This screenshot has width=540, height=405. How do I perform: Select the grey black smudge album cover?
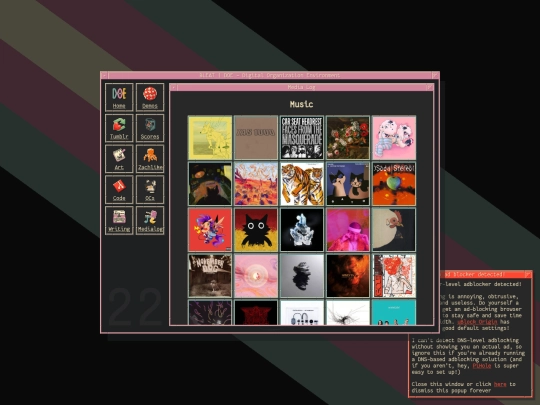coord(302,276)
